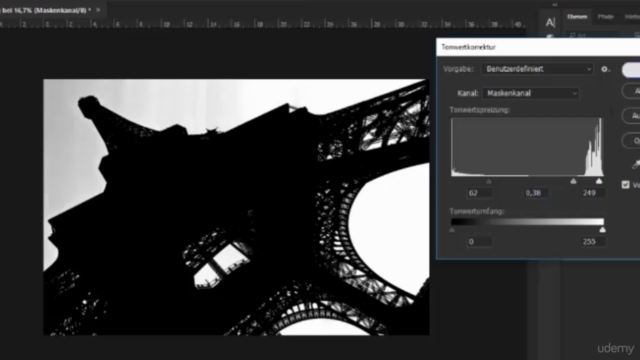Confirm with the highlighted OK button

pos(631,70)
